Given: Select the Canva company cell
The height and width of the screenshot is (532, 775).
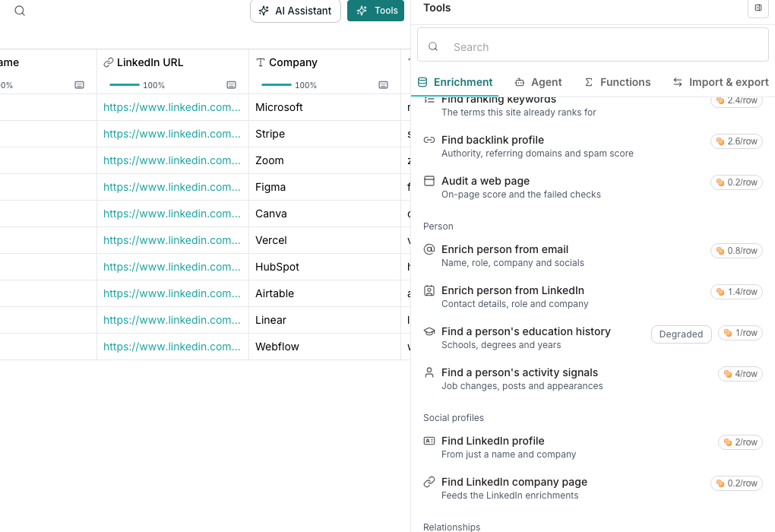Looking at the screenshot, I should click(324, 214).
